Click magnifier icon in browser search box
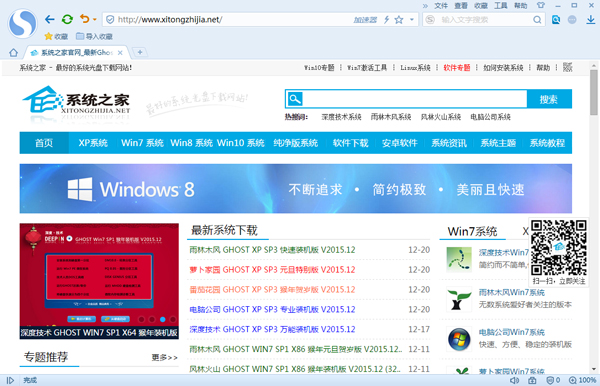600x386 pixels. (537, 20)
